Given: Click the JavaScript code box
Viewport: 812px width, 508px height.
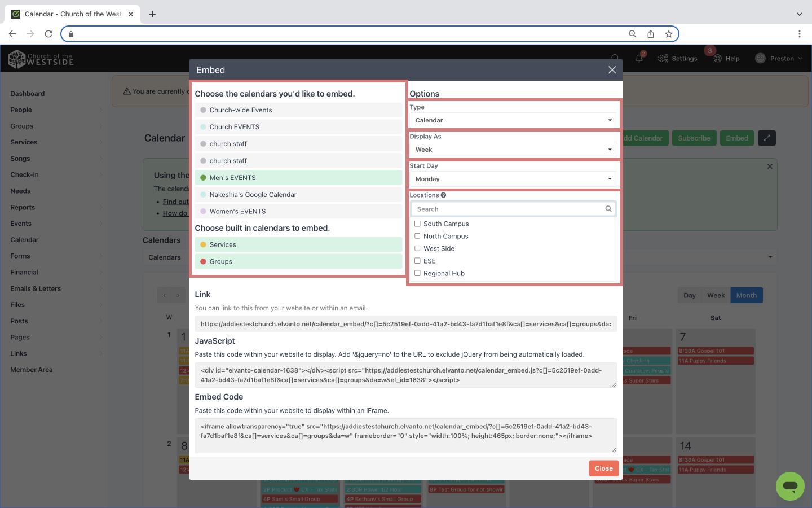Looking at the screenshot, I should (x=406, y=375).
